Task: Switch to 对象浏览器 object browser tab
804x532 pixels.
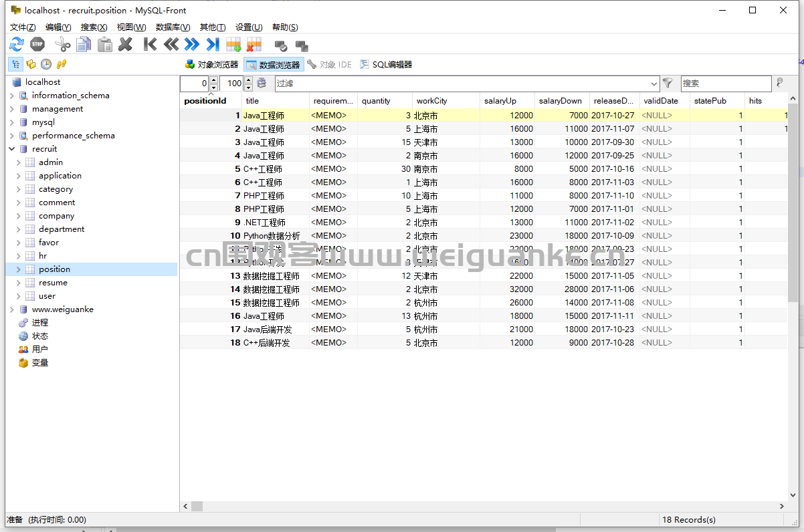Action: click(211, 65)
